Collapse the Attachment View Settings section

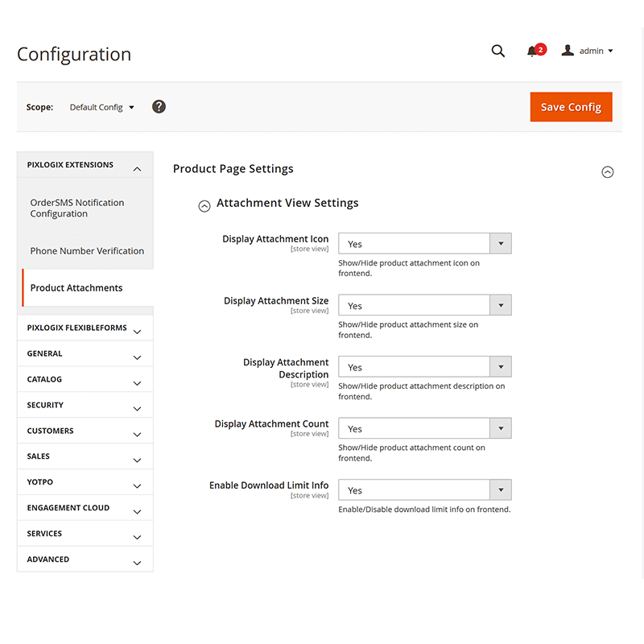click(204, 205)
